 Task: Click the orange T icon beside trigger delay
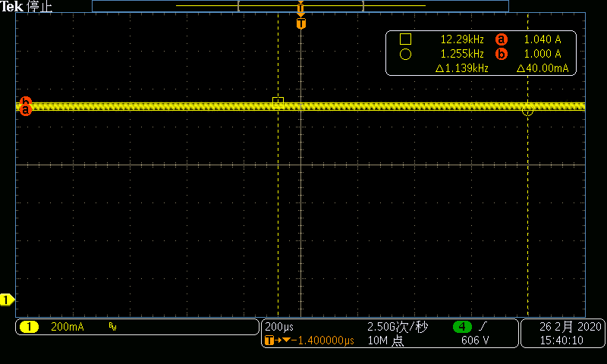click(x=269, y=340)
